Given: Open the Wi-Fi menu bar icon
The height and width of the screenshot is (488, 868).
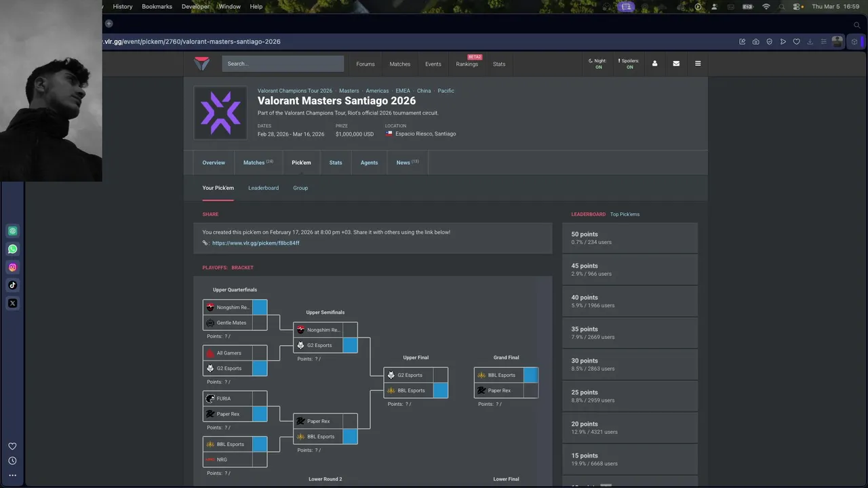Looking at the screenshot, I should 766,7.
